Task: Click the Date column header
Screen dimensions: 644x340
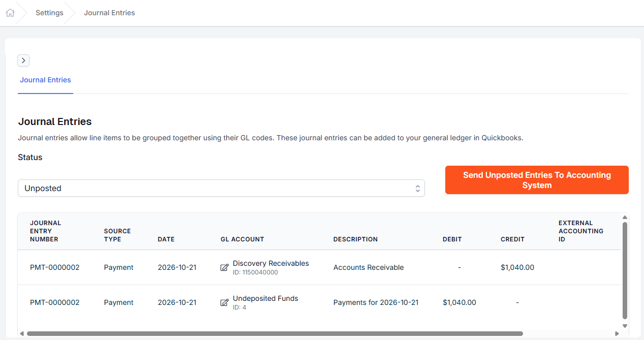Action: (166, 239)
